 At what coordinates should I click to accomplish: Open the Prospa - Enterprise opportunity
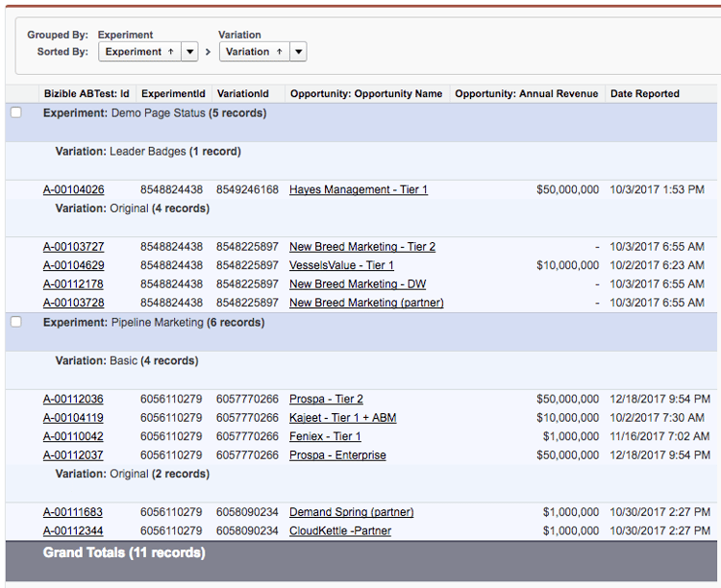point(337,455)
